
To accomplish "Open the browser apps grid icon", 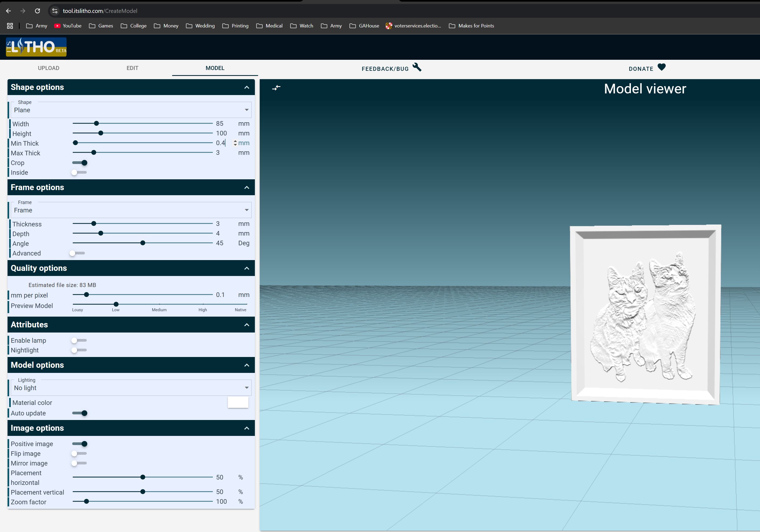I will (10, 26).
